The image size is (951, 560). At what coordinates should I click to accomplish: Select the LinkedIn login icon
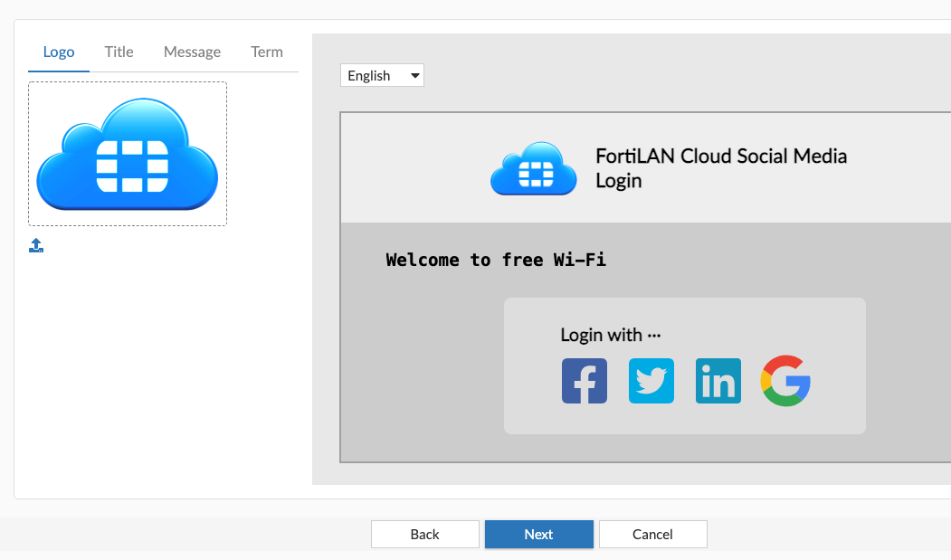[x=718, y=380]
